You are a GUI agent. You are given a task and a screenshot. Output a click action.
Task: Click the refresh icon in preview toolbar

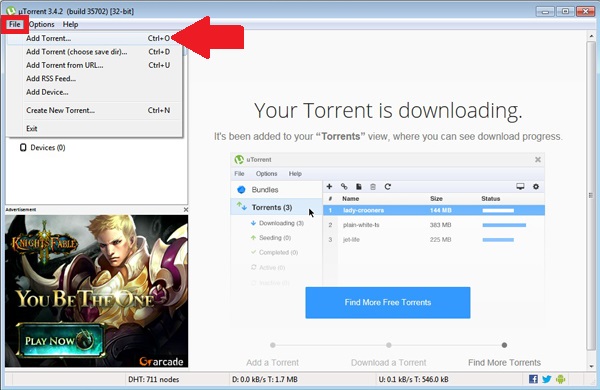[388, 187]
